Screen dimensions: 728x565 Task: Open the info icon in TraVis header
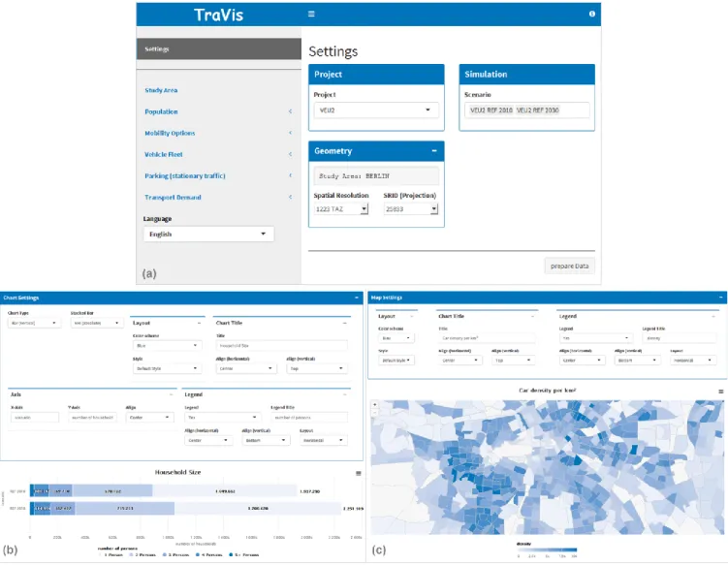click(x=592, y=14)
